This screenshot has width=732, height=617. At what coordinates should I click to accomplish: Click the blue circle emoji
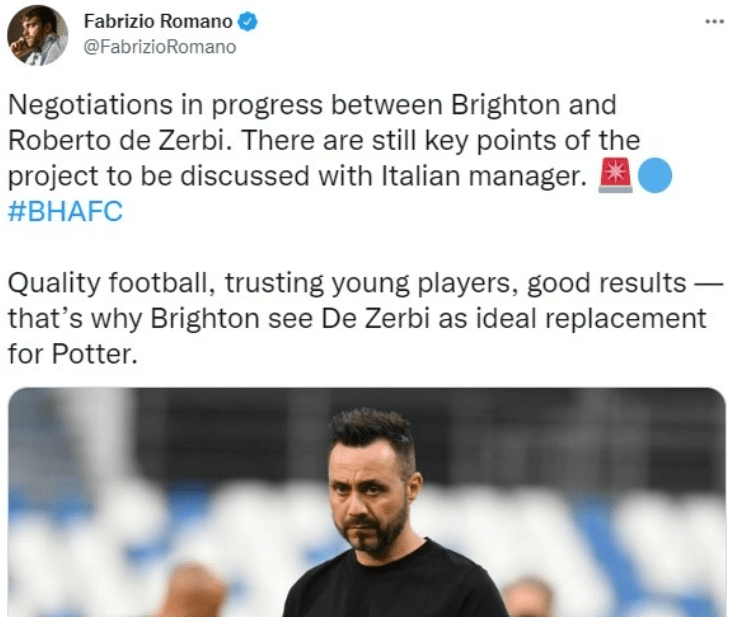(654, 175)
